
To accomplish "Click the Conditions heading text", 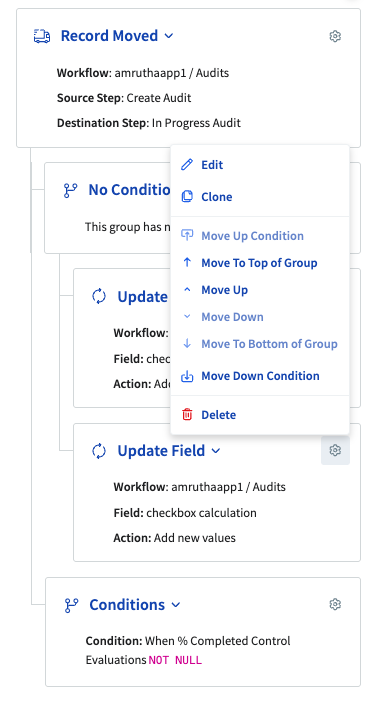I will [127, 604].
